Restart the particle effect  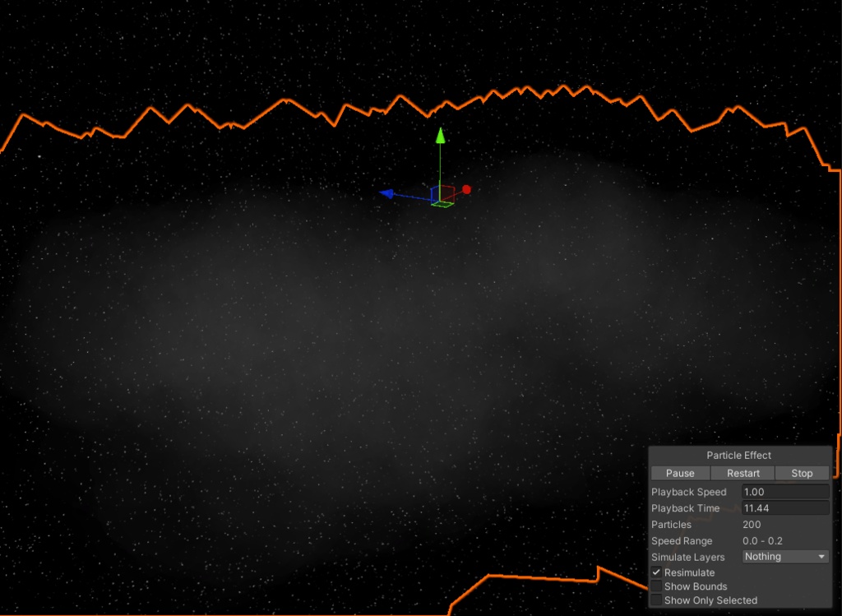[743, 473]
